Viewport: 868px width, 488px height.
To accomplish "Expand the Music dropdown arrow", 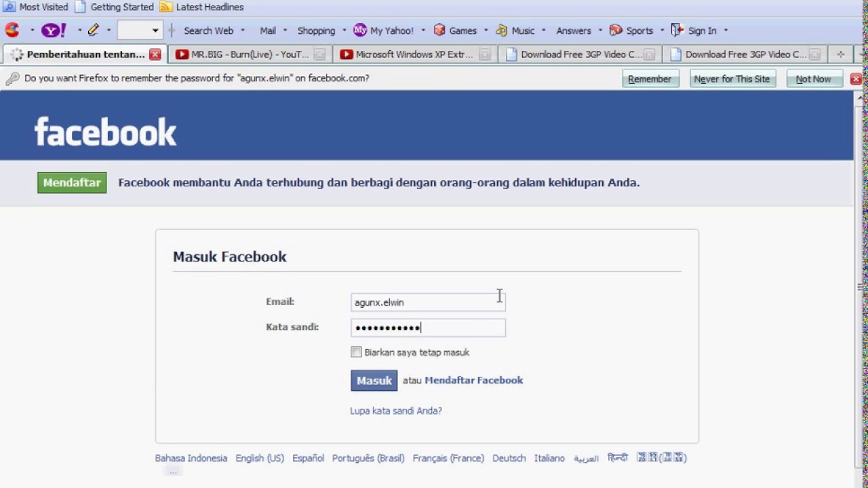I will pyautogui.click(x=543, y=30).
